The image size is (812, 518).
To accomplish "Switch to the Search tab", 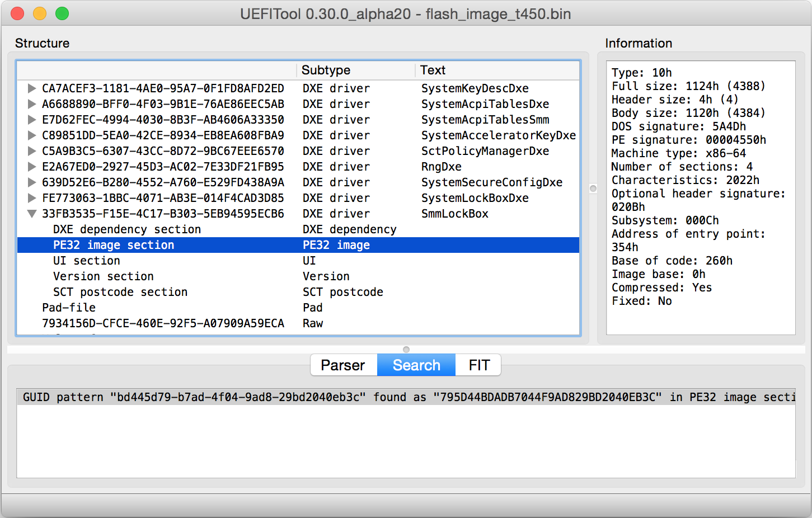I will point(416,365).
